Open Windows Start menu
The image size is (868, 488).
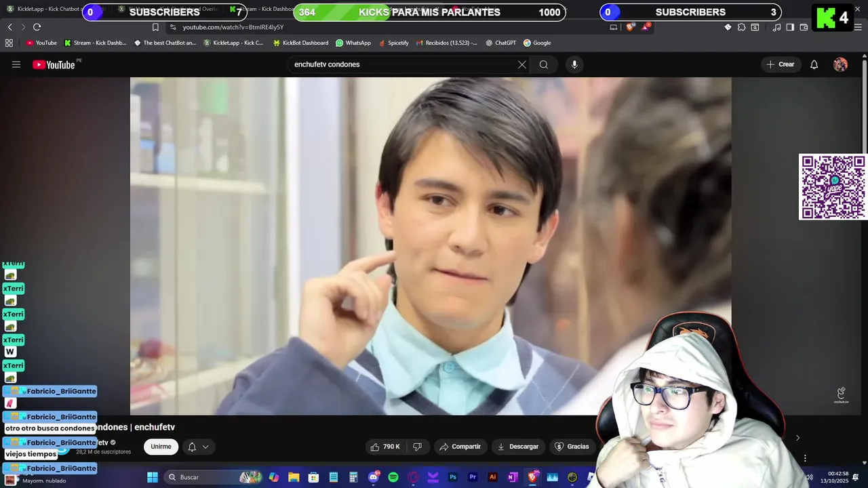tap(153, 477)
